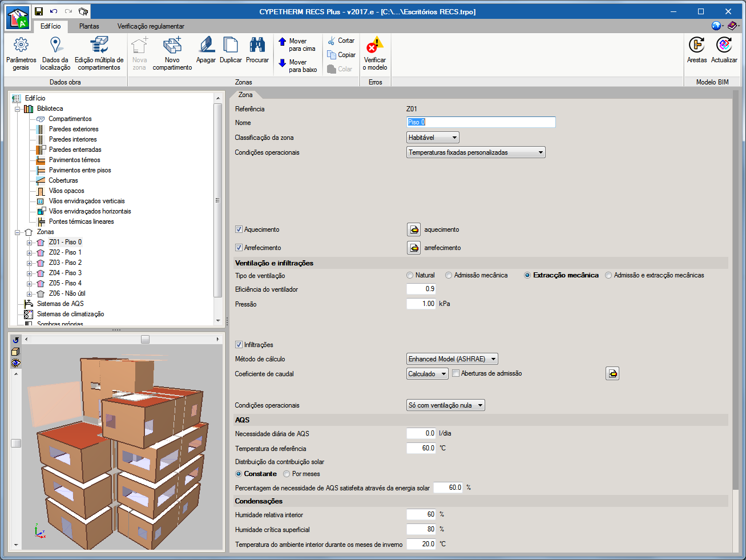Image resolution: width=746 pixels, height=560 pixels.
Task: Click the 3D view horizontal slider handle
Action: [145, 339]
